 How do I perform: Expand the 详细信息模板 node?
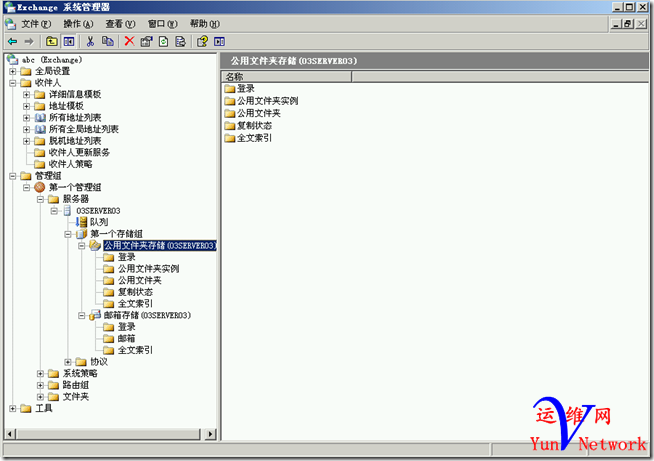tap(26, 95)
